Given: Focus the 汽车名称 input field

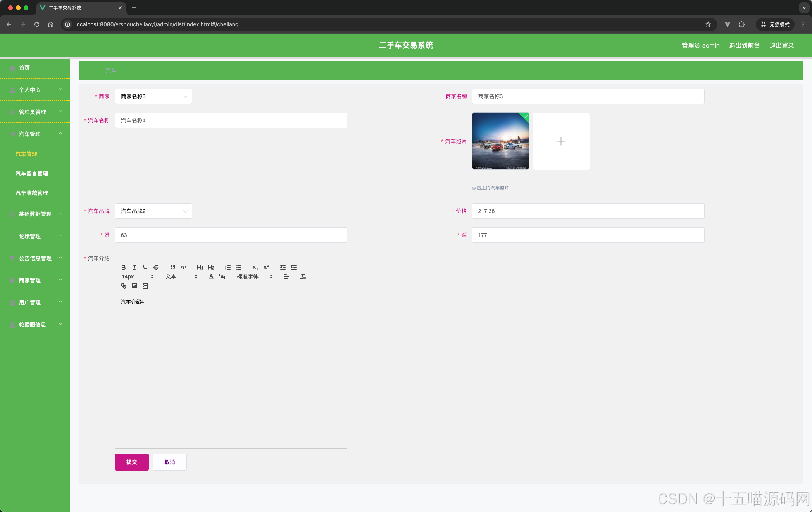Looking at the screenshot, I should click(x=231, y=120).
